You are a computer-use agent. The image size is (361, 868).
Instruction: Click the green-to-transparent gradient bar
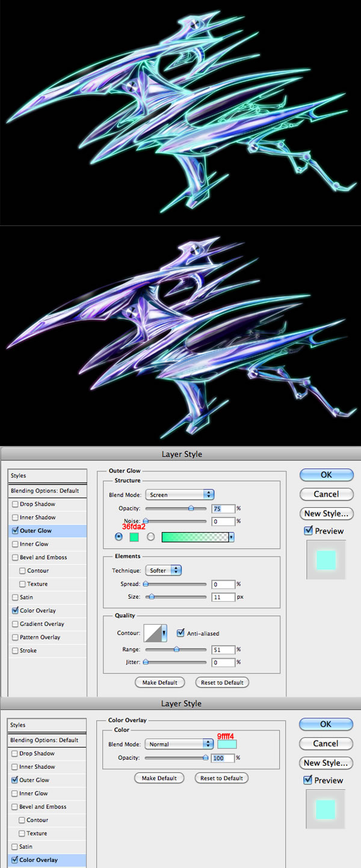tap(195, 537)
